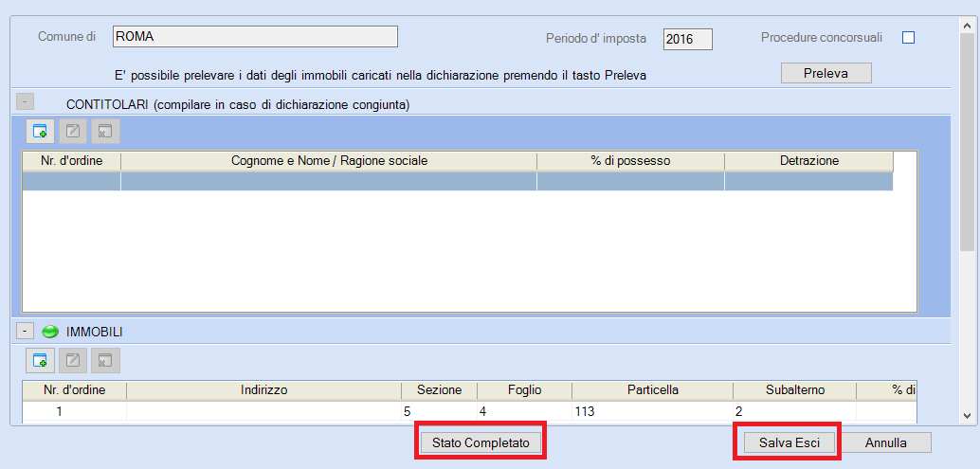Collapse the CONTITOLARI section

click(25, 101)
